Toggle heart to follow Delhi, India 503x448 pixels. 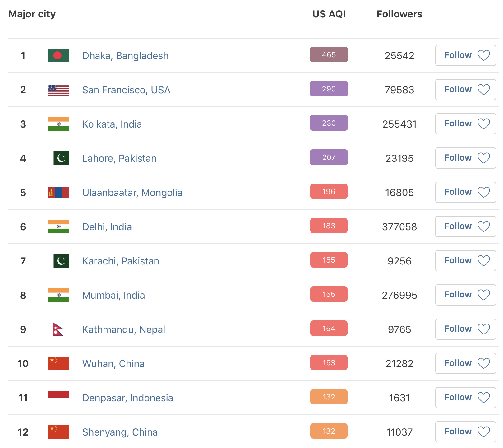(x=483, y=226)
